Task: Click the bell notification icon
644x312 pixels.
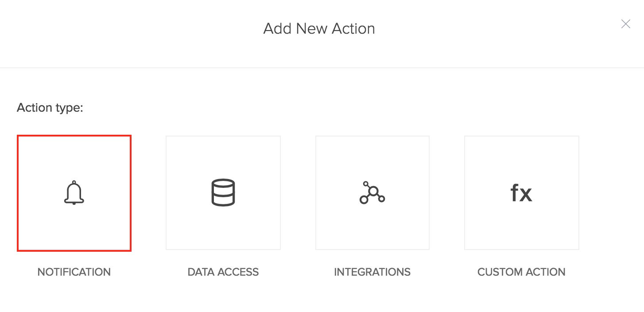Action: click(74, 193)
